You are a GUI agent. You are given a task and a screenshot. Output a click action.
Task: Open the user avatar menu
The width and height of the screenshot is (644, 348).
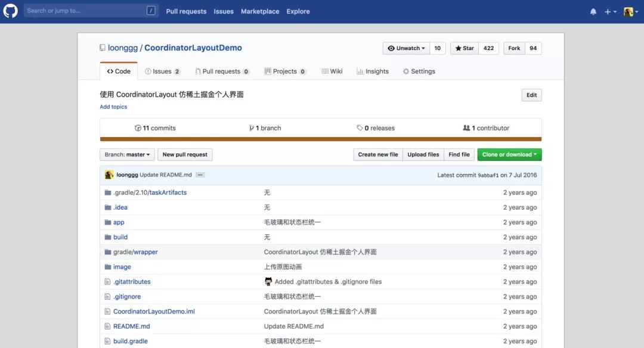point(631,11)
